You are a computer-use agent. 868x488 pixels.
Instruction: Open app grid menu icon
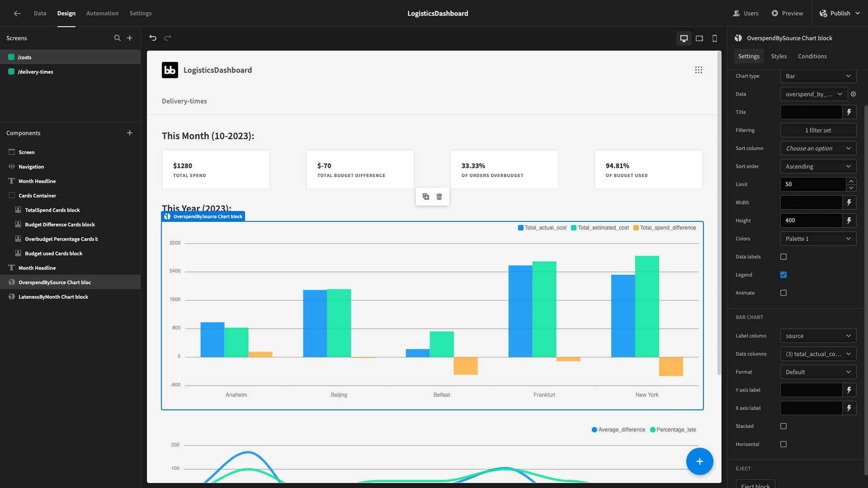pyautogui.click(x=699, y=70)
